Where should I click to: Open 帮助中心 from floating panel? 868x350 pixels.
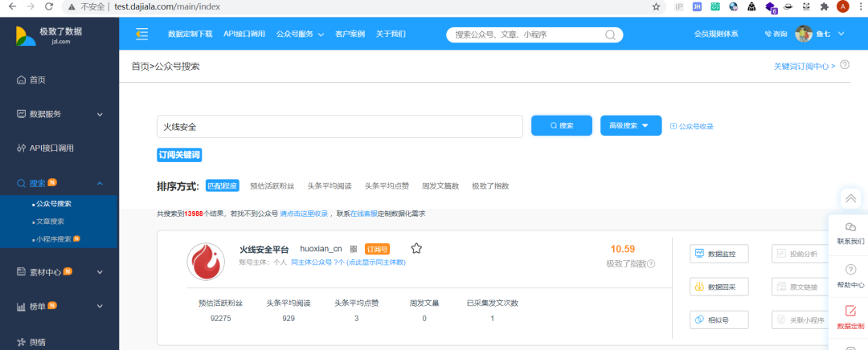tap(850, 276)
